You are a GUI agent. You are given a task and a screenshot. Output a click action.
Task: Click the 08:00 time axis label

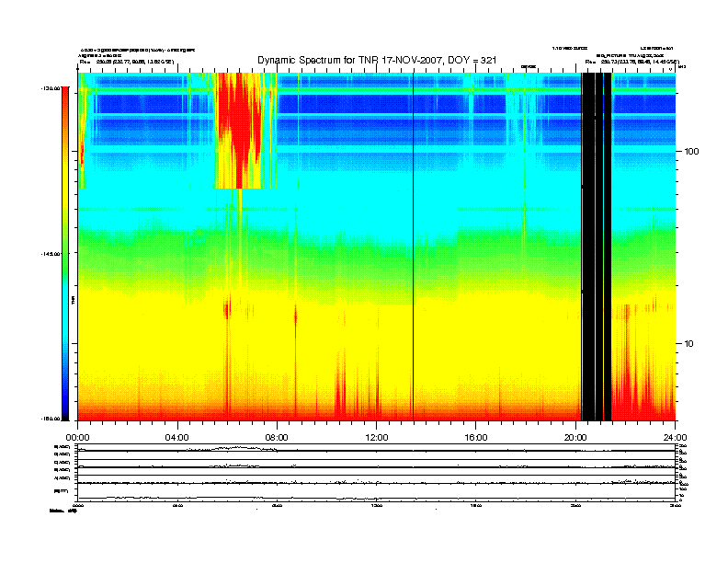click(x=277, y=438)
